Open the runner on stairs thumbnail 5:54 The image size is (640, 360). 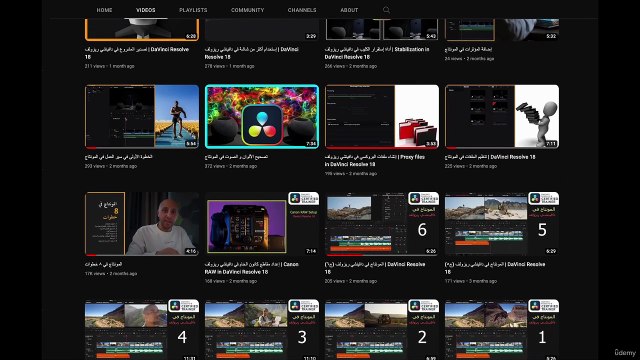(x=142, y=116)
